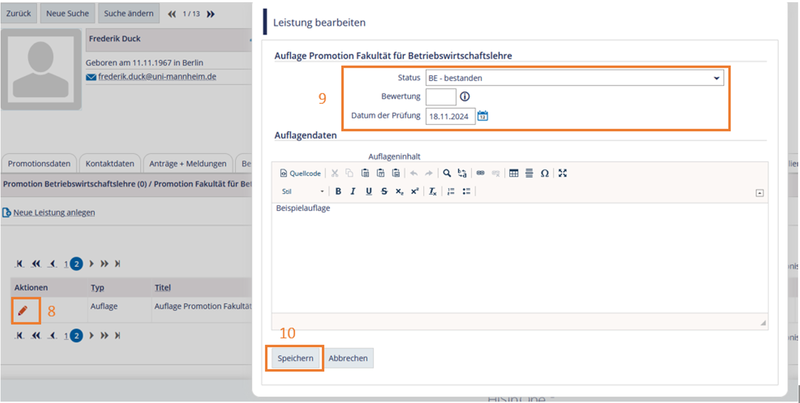The width and height of the screenshot is (800, 403).
Task: Maximize the editor with the fullscreen icon
Action: [563, 173]
